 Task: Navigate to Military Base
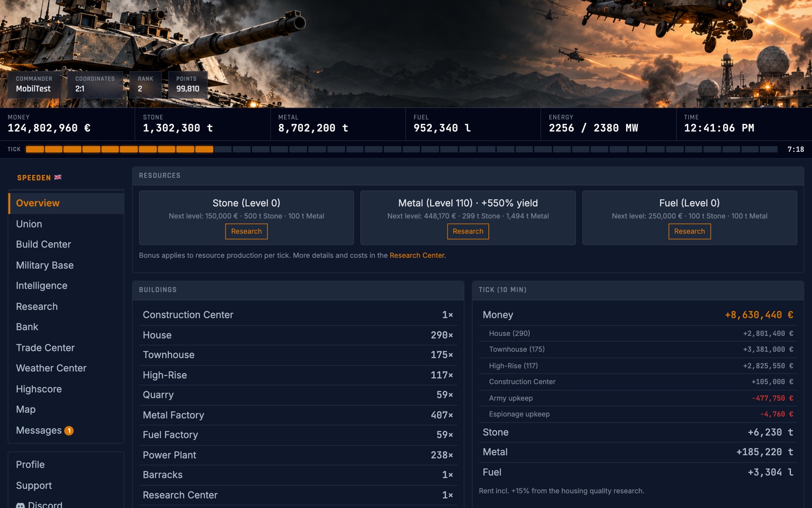(66, 265)
